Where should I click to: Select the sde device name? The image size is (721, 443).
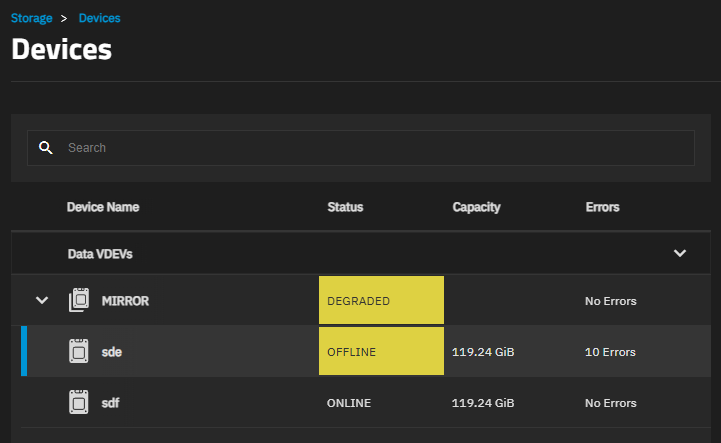[x=112, y=352]
